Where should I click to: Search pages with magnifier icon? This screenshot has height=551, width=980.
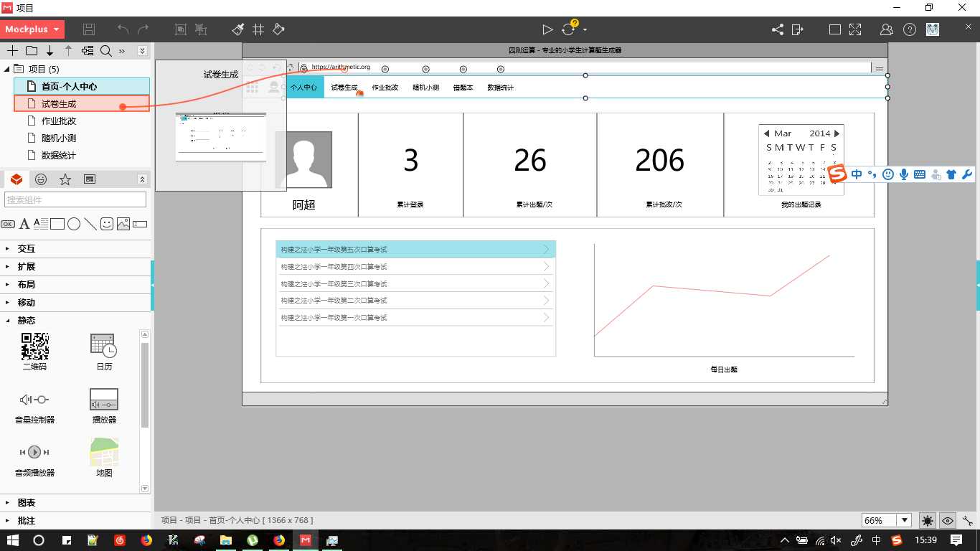click(106, 51)
